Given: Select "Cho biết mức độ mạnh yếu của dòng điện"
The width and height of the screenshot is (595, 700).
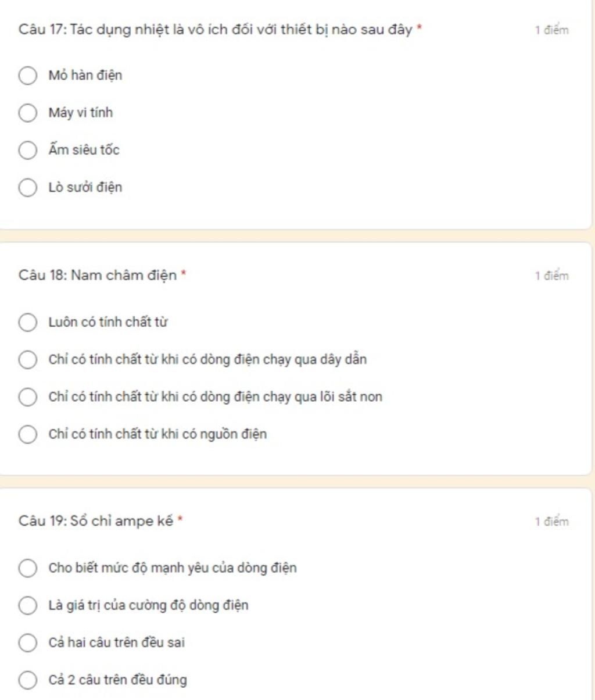Looking at the screenshot, I should point(28,568).
